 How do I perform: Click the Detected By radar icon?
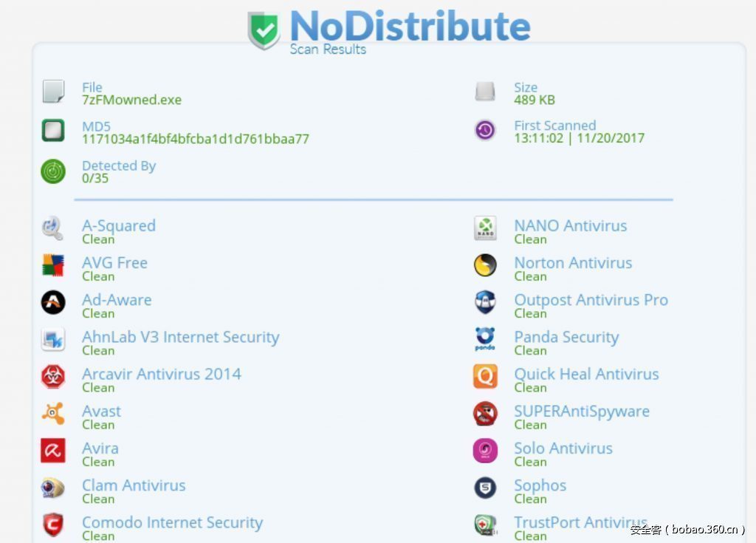pos(53,171)
